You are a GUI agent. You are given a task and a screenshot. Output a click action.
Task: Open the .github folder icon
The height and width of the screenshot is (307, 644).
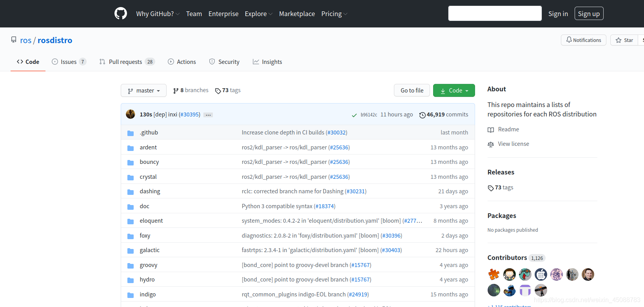click(x=131, y=133)
